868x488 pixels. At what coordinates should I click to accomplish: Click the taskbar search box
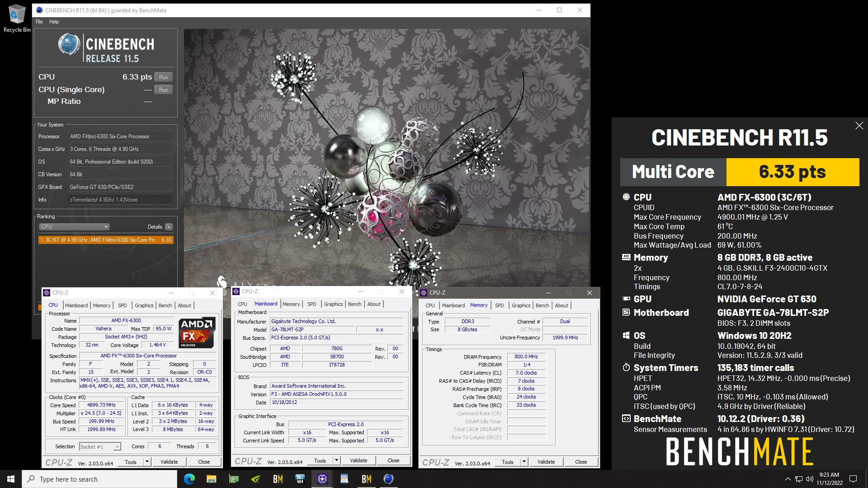[x=99, y=479]
